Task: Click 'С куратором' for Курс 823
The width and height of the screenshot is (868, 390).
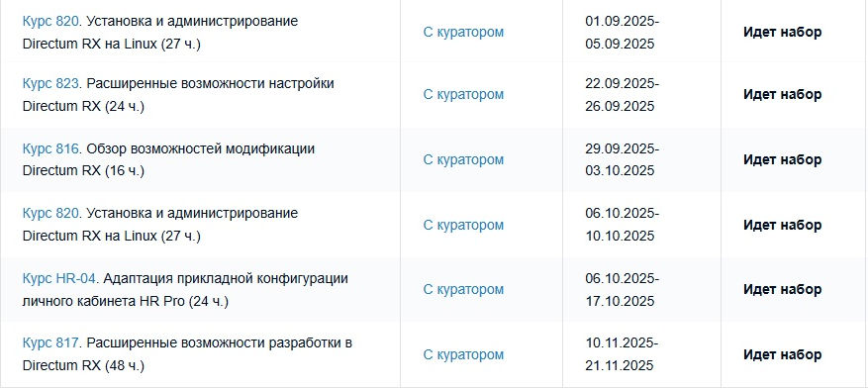Action: pyautogui.click(x=463, y=95)
